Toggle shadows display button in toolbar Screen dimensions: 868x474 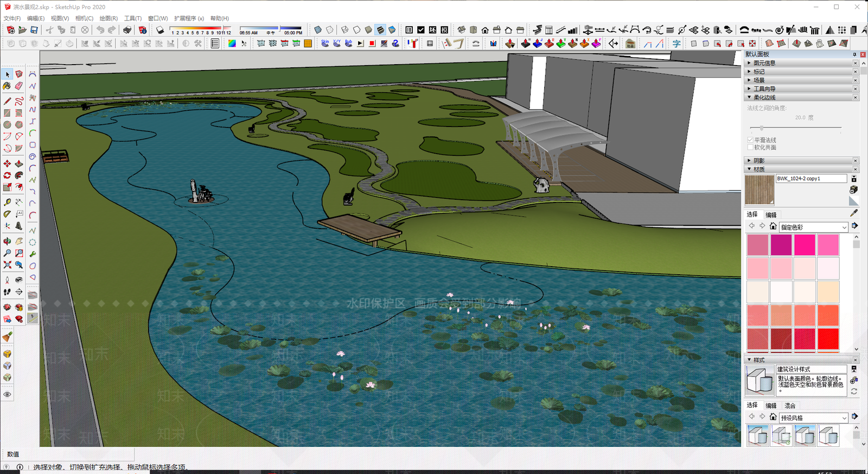160,30
